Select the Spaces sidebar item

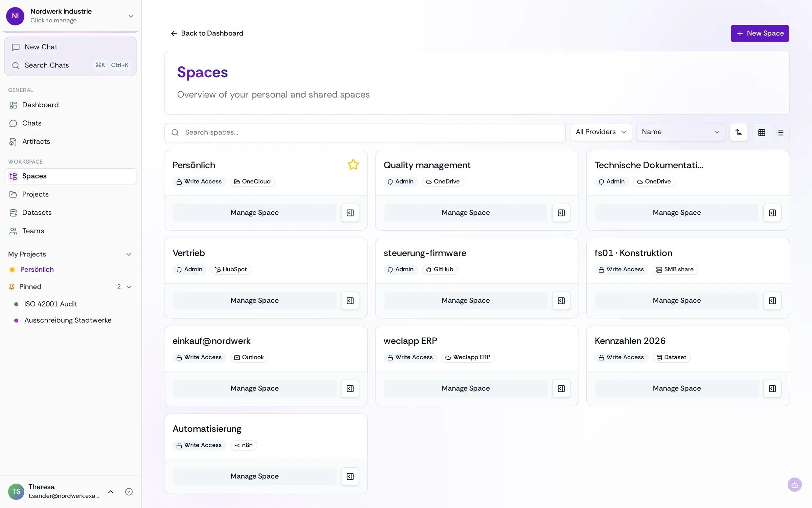[x=70, y=176]
